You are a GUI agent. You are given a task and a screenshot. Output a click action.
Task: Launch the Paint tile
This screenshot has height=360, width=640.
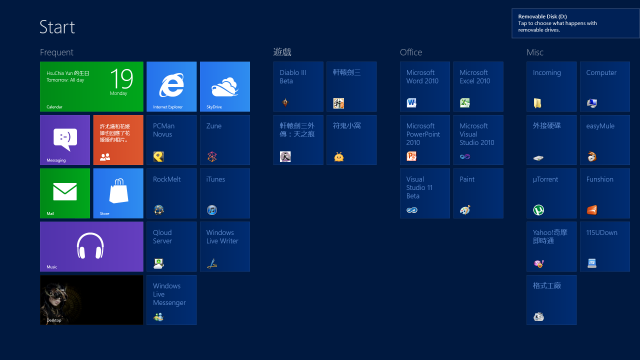(x=478, y=193)
